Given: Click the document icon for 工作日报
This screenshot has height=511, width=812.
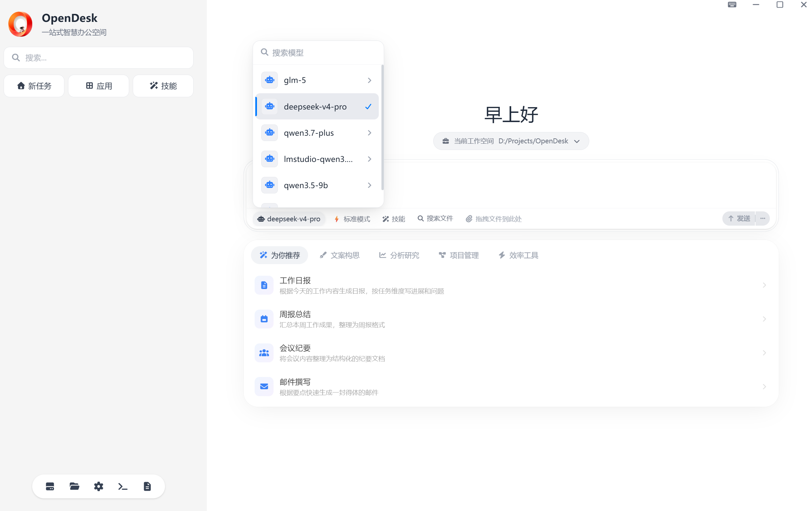Looking at the screenshot, I should tap(264, 285).
